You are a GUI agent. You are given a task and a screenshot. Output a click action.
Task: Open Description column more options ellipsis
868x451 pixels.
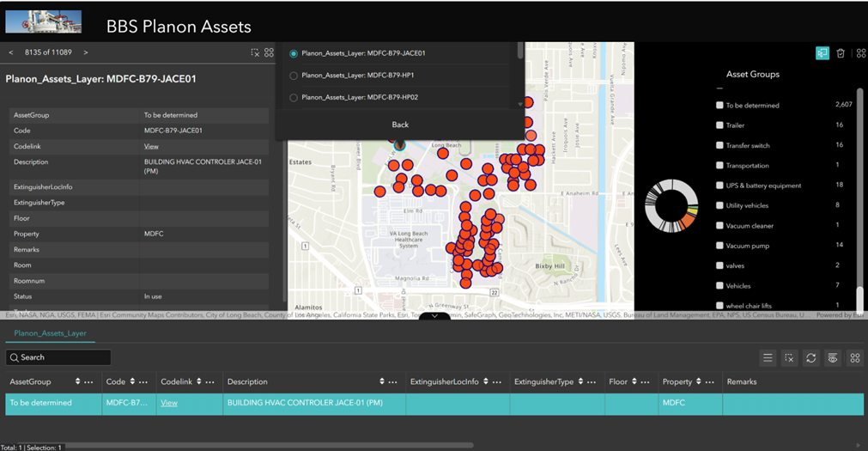(393, 382)
